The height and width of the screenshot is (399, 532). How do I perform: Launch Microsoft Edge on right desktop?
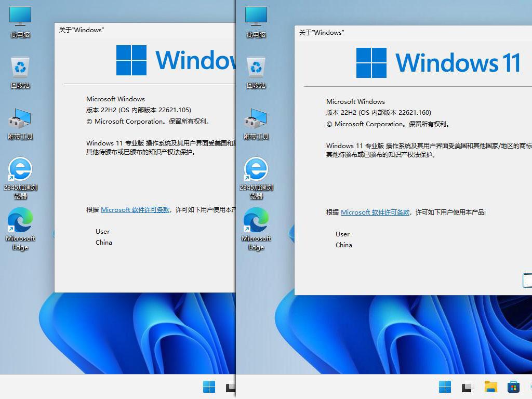(x=256, y=229)
